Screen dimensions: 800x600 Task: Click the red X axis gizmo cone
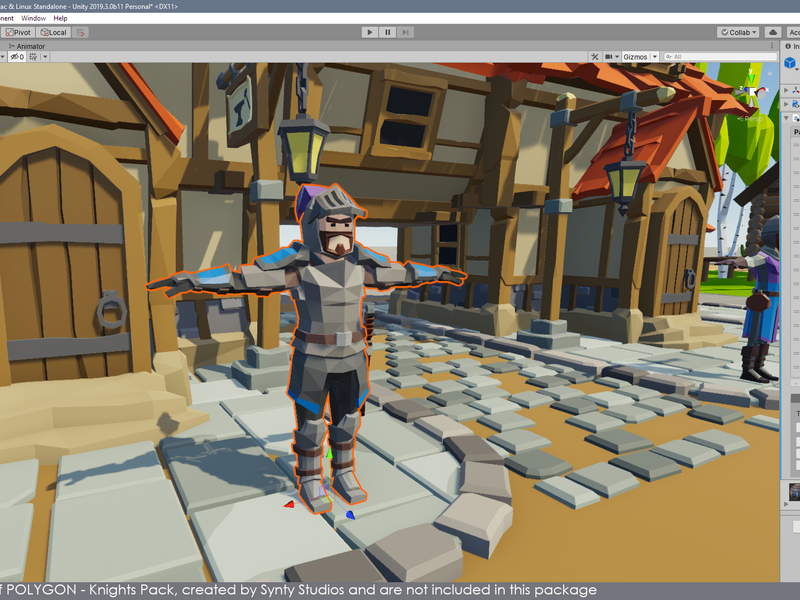[x=763, y=91]
